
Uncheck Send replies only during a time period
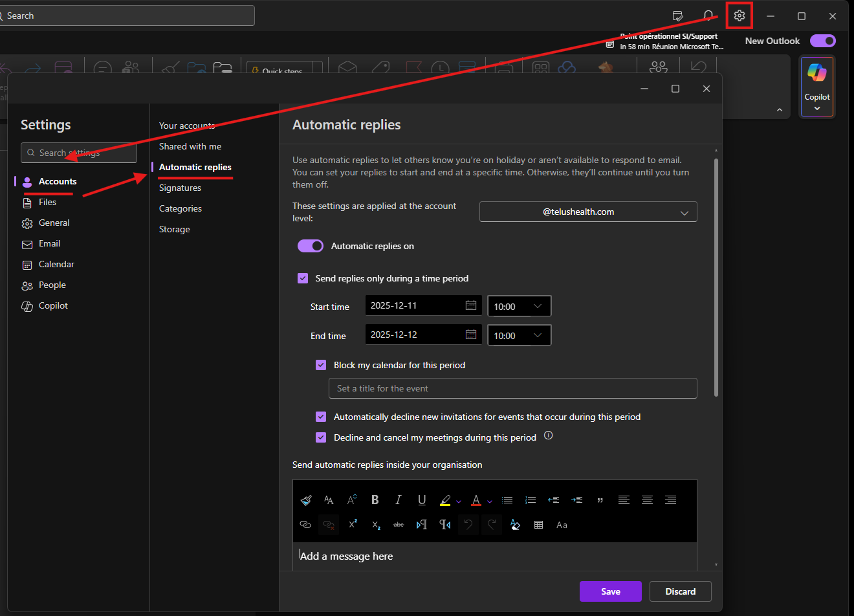303,278
